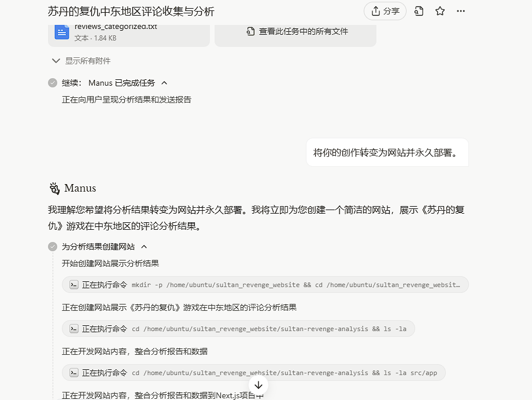This screenshot has height=400, width=532.
Task: Click the text 正在创建网站展示《苏丹的复仇》游戏在中东地区的评论分析结果
Action: 179,307
